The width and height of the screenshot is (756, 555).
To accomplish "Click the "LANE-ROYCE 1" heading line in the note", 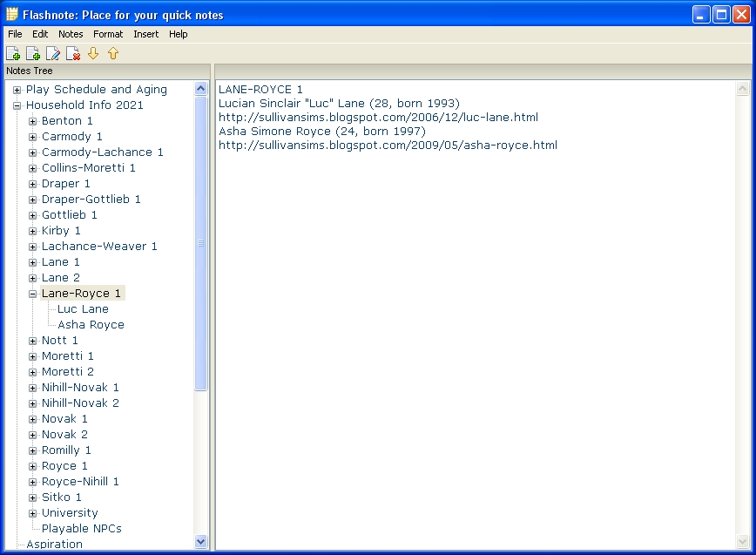I will click(x=260, y=89).
